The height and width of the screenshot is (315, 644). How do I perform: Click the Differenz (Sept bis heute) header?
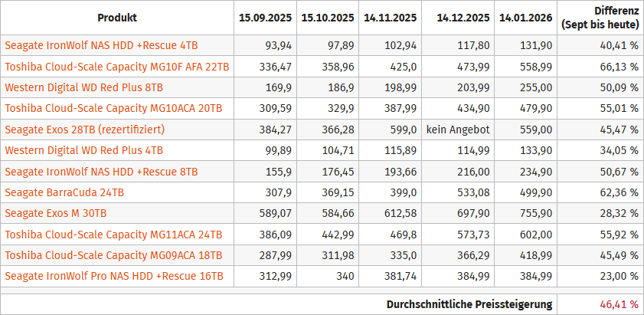pyautogui.click(x=600, y=17)
